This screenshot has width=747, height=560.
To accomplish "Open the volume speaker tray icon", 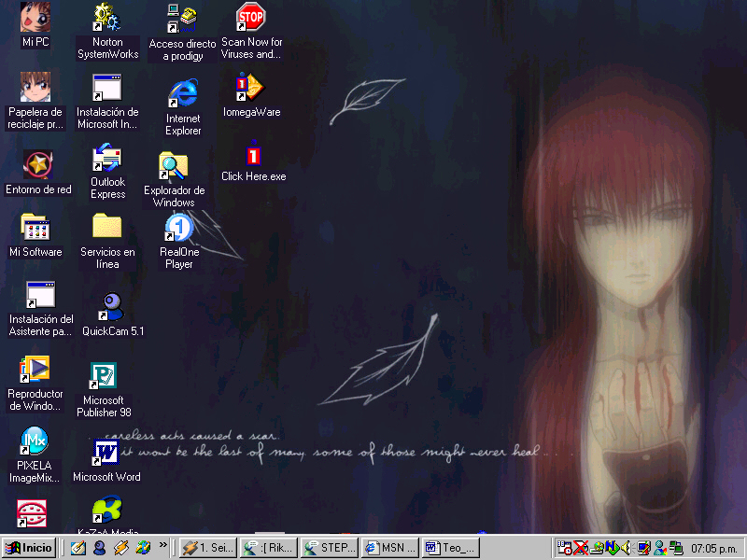I will tap(627, 548).
